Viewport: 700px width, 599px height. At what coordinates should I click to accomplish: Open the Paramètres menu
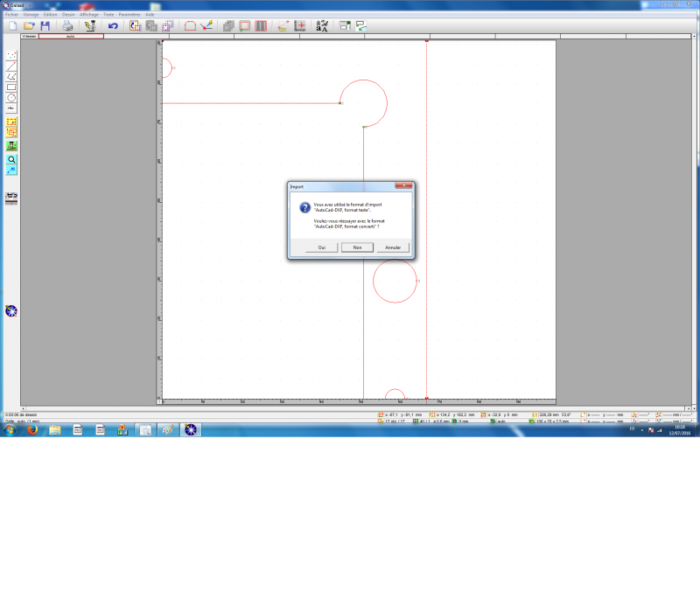[x=129, y=15]
